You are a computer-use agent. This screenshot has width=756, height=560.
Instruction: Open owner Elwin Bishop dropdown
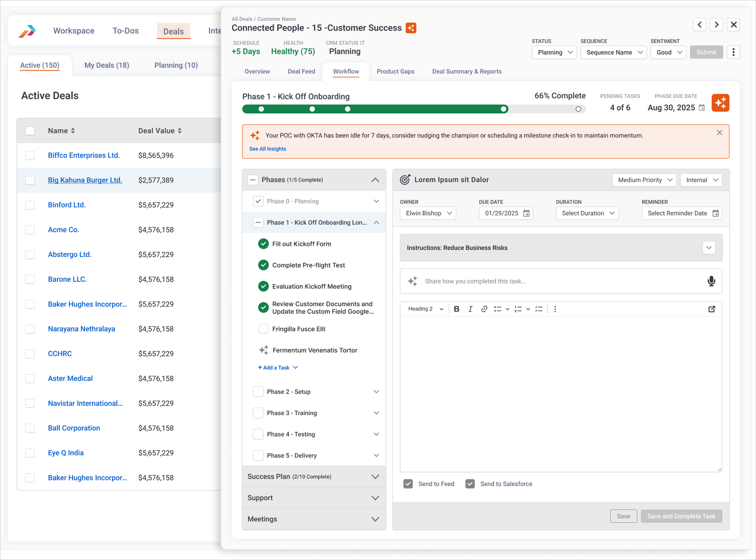click(428, 213)
